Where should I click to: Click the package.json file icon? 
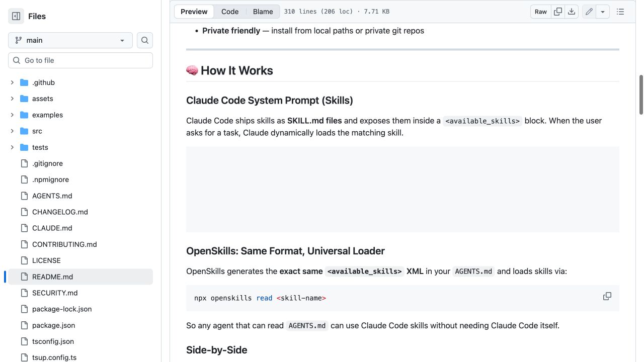24,325
